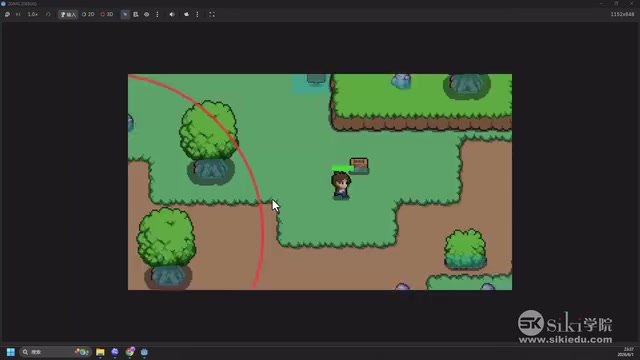Click the 1152x648 resolution label

coord(622,14)
